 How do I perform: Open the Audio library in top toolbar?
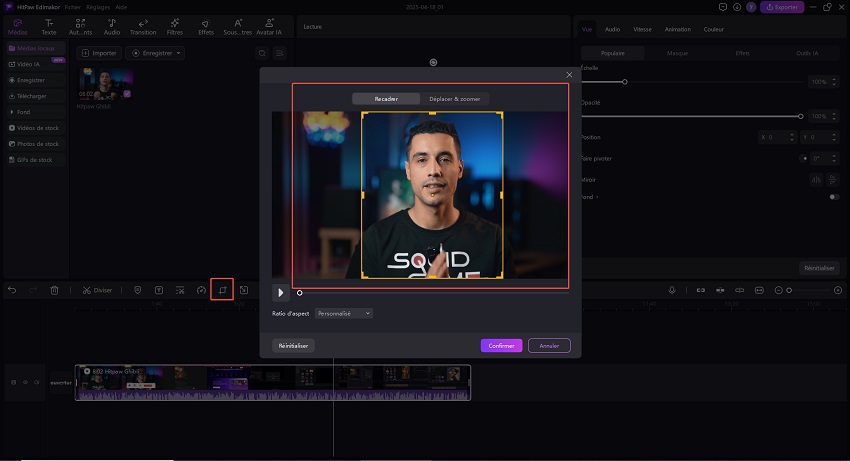point(112,27)
